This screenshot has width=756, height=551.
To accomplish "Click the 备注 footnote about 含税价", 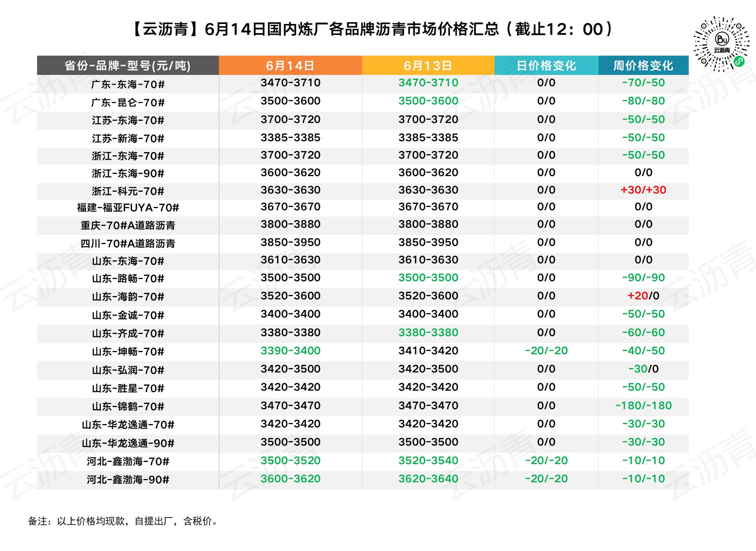I will pos(124,521).
